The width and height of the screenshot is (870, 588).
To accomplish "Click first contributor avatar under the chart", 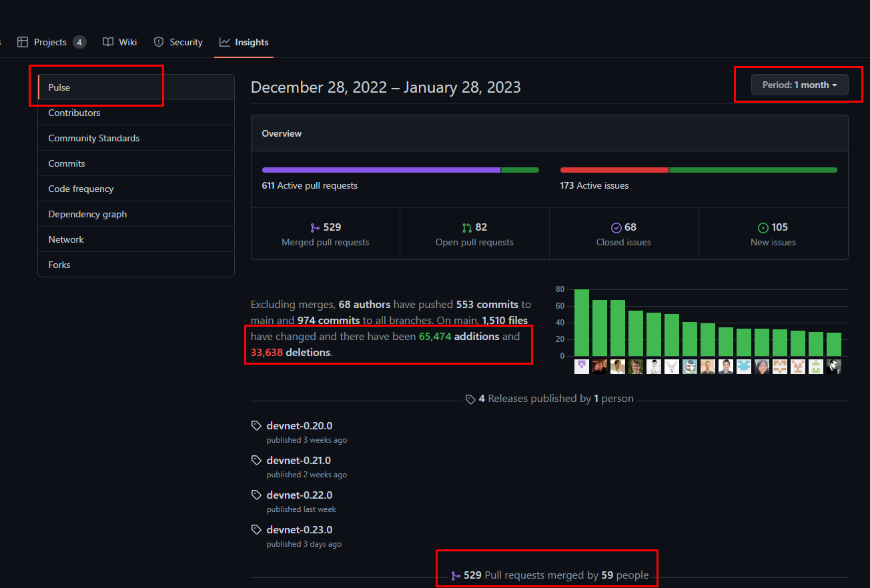I will 582,367.
